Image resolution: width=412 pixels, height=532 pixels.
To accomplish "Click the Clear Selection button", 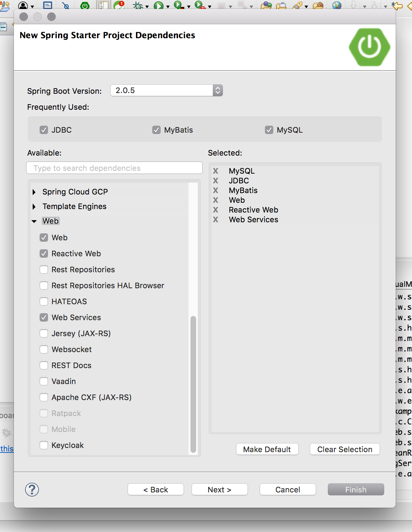I will 345,449.
